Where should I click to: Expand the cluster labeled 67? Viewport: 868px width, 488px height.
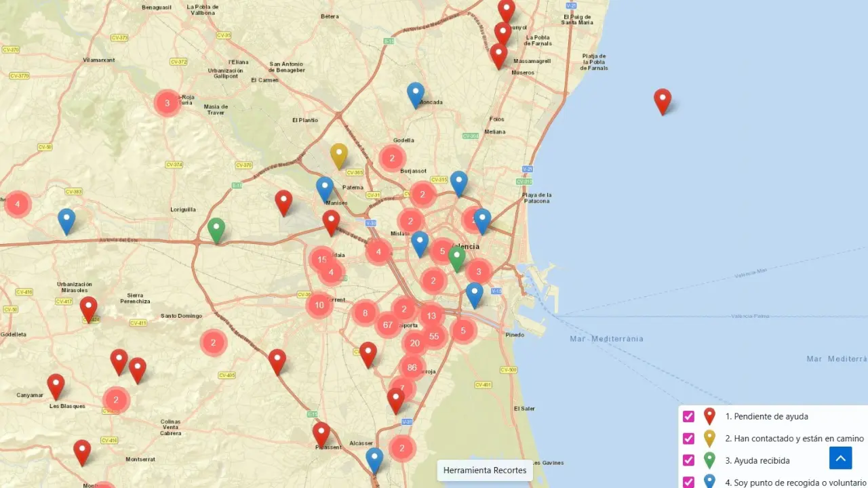[389, 325]
